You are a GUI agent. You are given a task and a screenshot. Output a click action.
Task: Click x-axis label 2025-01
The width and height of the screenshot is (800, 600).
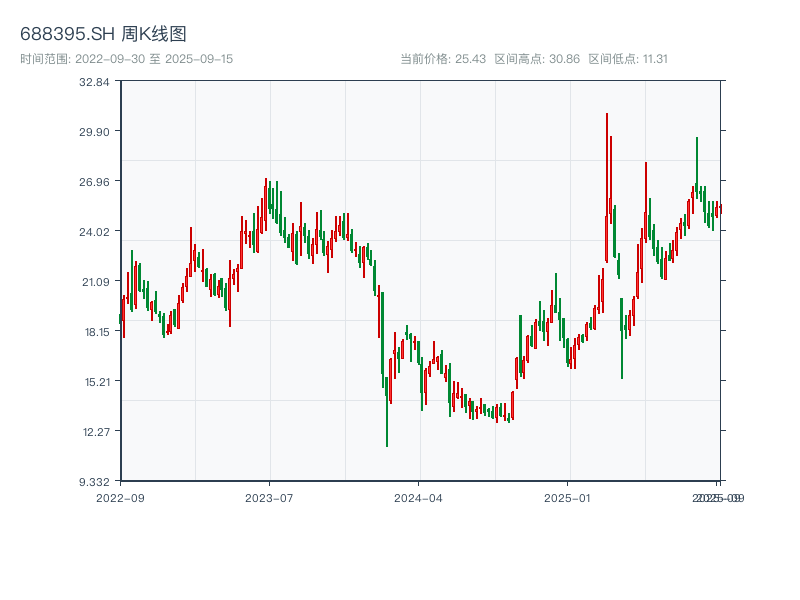point(567,498)
